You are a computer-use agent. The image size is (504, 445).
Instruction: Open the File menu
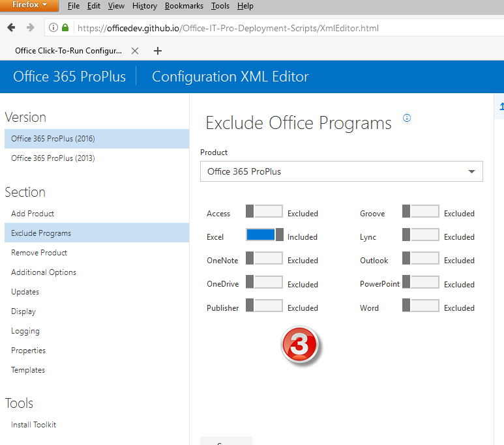click(x=74, y=6)
